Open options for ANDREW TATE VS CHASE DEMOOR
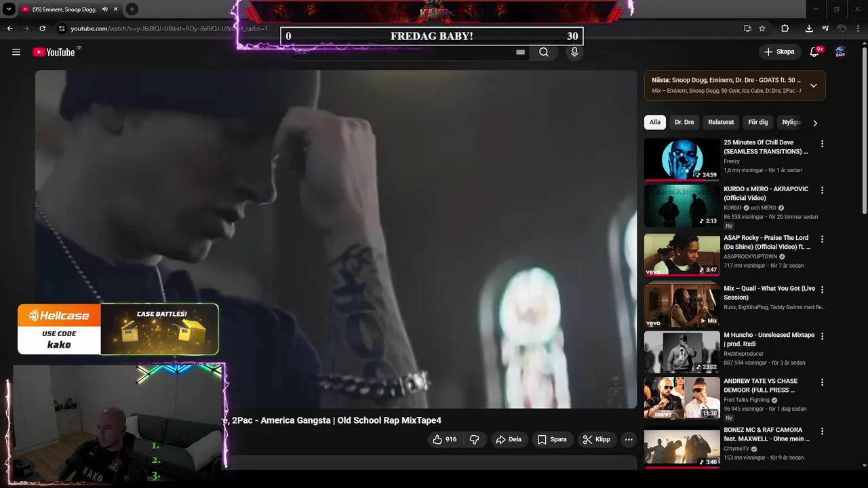This screenshot has width=868, height=488. tap(822, 382)
